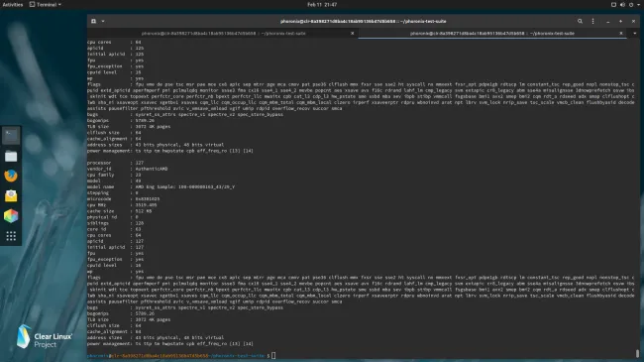Open the Terminal launcher in the dock
The image size is (644, 362).
11,136
